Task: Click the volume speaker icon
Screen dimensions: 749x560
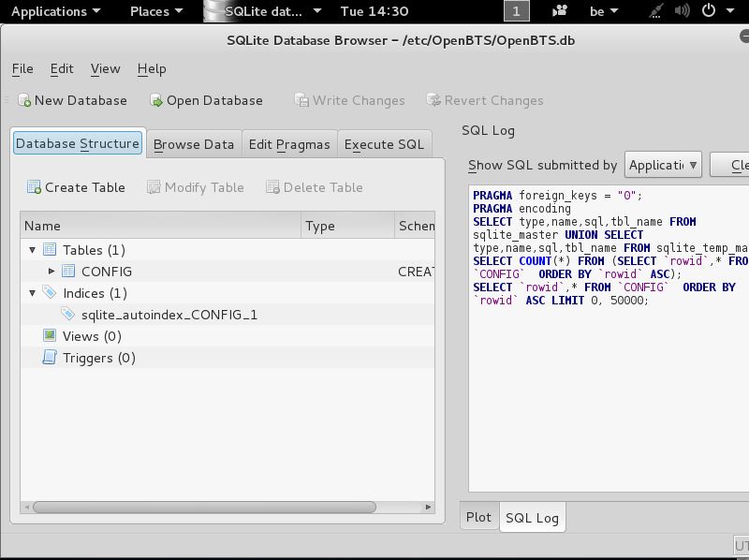Action: (683, 10)
